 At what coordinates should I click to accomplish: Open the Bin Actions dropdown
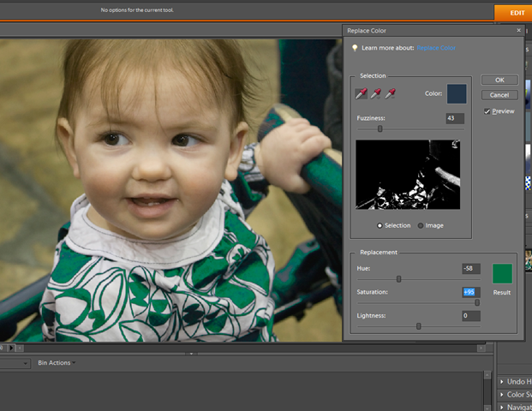tap(57, 363)
